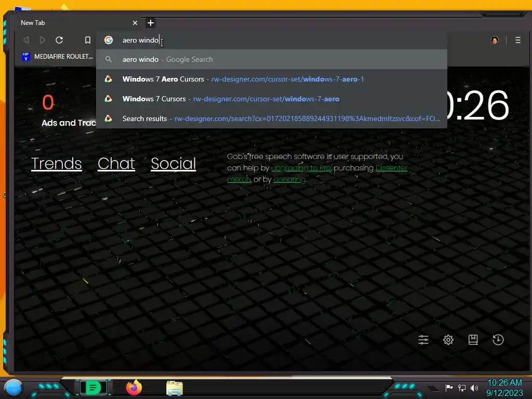Click the Action Center flag icon
Screen dimensions: 532x399
click(449, 388)
